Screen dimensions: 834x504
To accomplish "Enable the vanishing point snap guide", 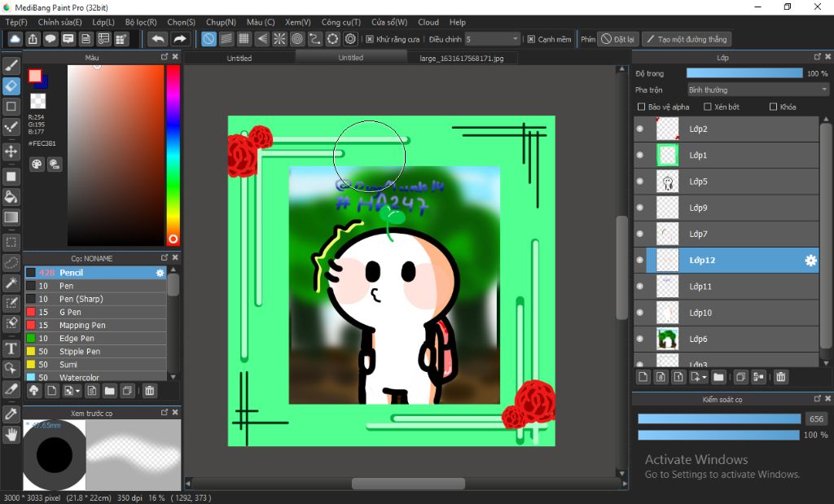I will (x=261, y=39).
